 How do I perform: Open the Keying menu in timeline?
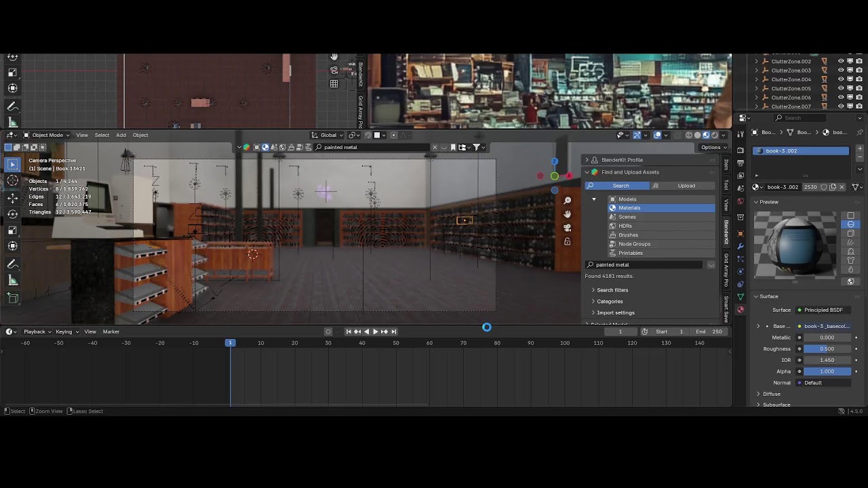66,331
